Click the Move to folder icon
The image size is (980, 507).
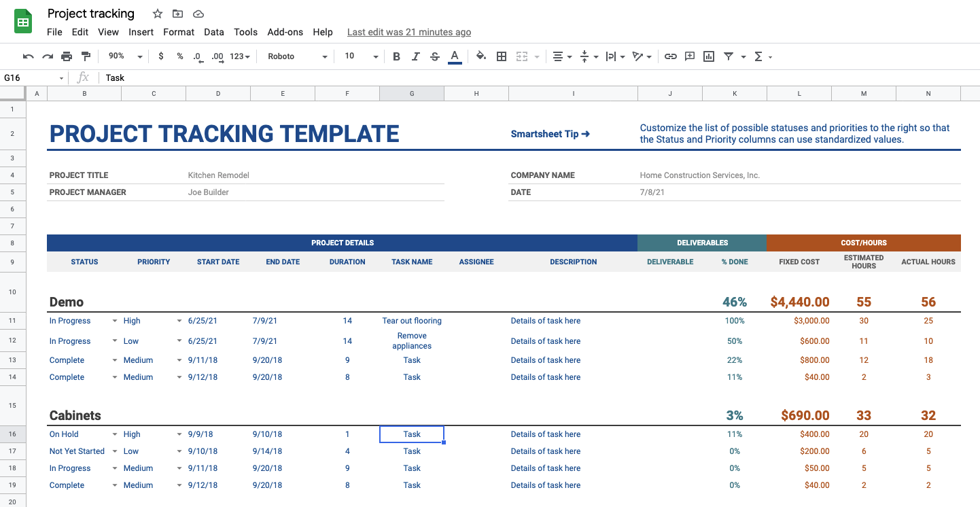[x=177, y=14]
